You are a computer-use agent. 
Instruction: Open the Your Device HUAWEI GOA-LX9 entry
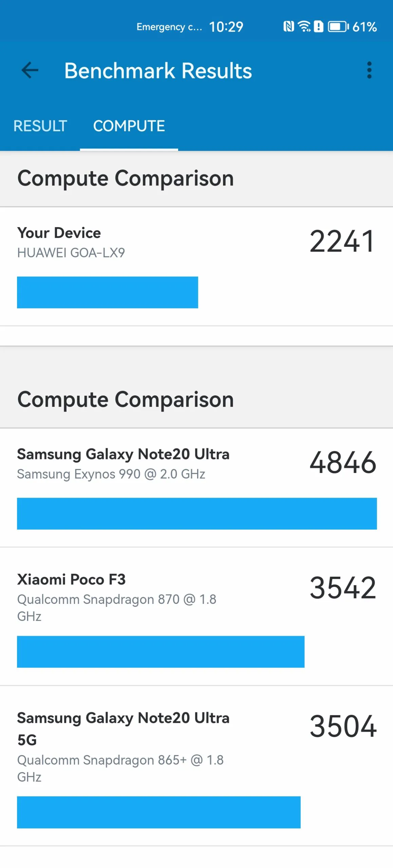(x=196, y=267)
